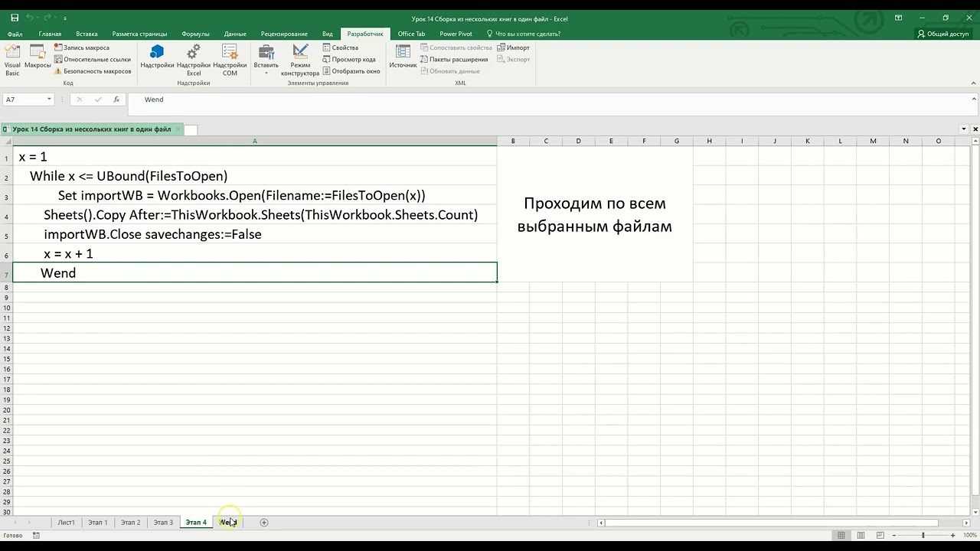Click XML Импорт
980x551 pixels.
coord(513,47)
